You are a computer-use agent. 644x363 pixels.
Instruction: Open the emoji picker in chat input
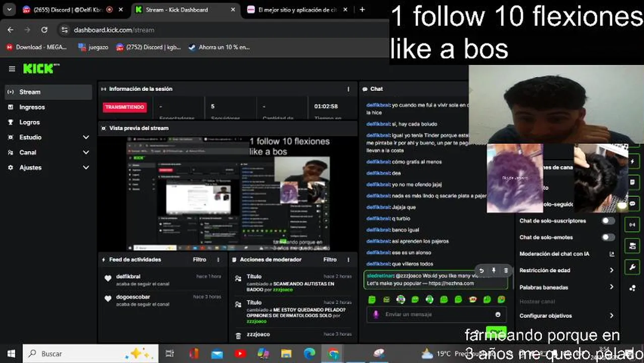pos(498,314)
